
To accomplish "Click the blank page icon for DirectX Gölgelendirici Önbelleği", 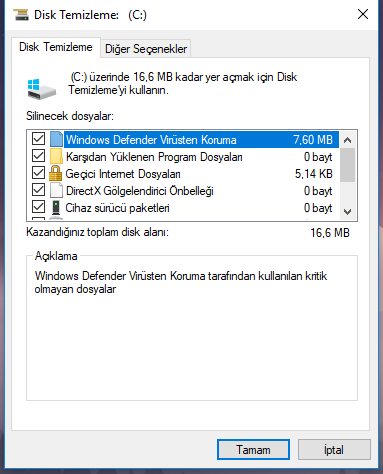I will tap(56, 190).
